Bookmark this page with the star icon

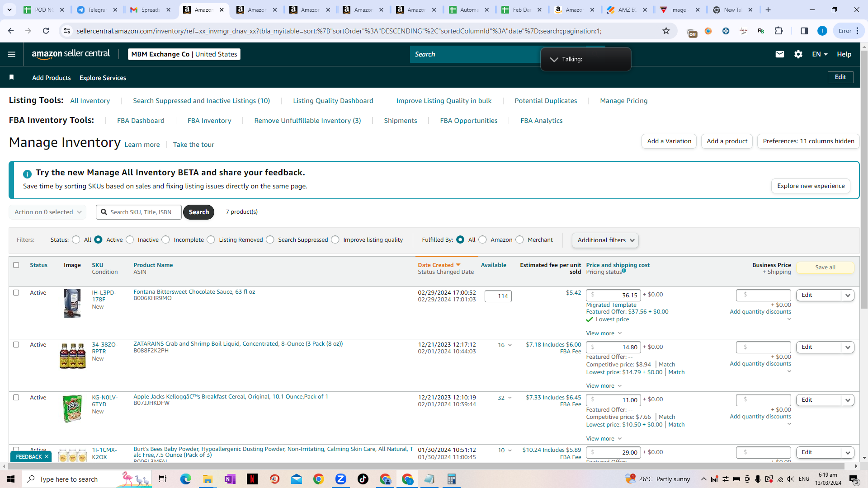point(666,31)
